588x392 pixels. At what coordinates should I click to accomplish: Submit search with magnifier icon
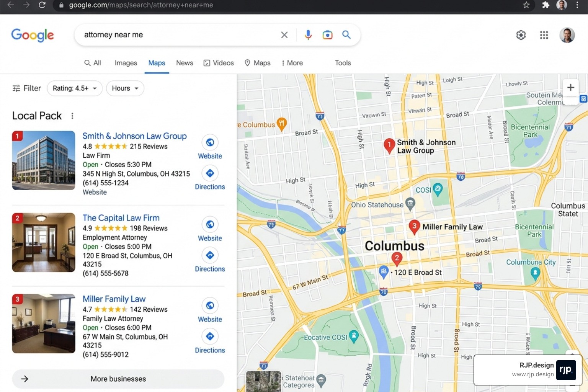[346, 35]
